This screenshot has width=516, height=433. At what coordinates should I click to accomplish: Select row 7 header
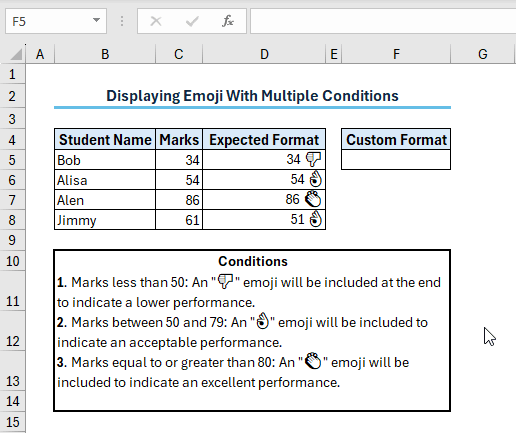point(12,200)
